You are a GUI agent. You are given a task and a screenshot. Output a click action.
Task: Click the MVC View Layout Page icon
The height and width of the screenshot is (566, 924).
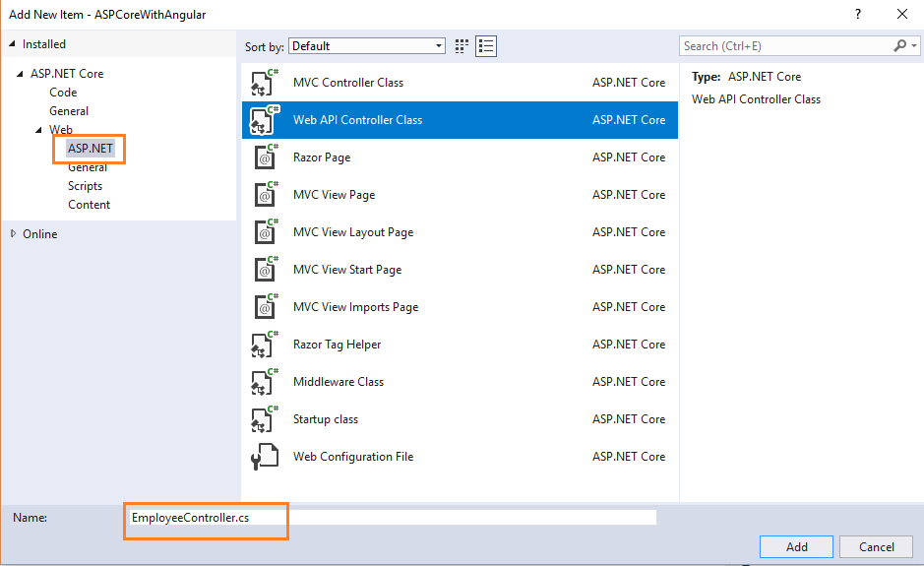[x=265, y=232]
